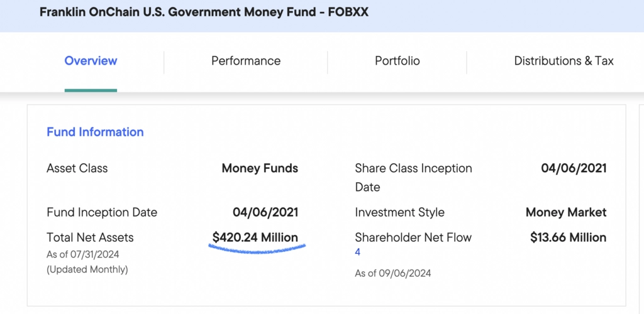Select the Money Funds asset class value
Viewport: 644px width, 314px height.
click(260, 168)
